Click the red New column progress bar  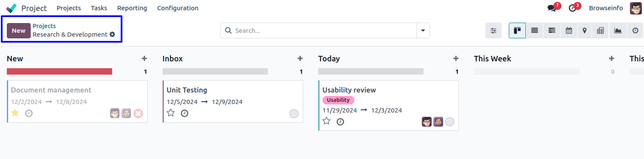point(59,72)
